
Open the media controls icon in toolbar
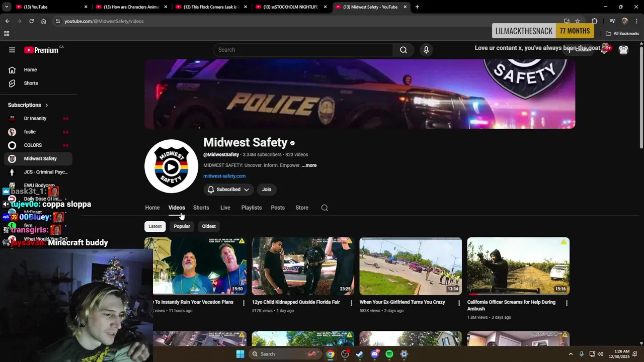click(x=612, y=21)
